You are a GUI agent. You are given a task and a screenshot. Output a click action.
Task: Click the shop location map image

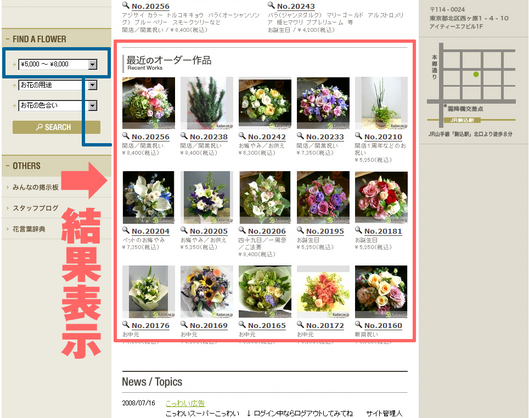(471, 85)
